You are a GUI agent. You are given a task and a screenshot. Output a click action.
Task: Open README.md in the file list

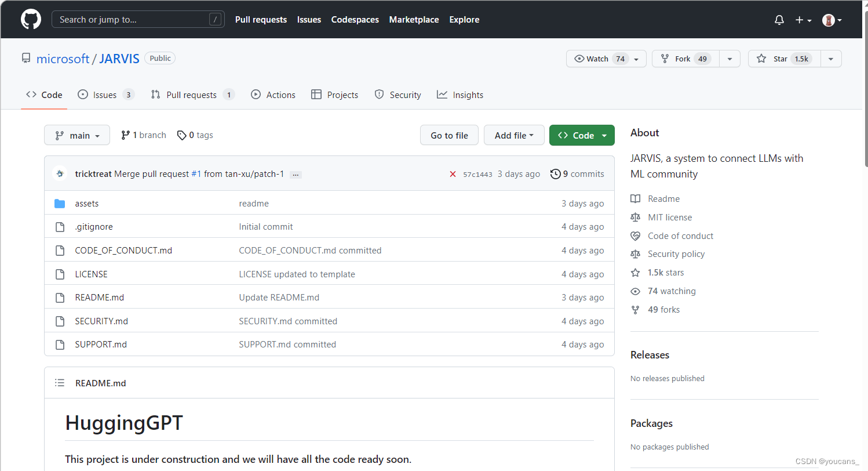click(100, 298)
